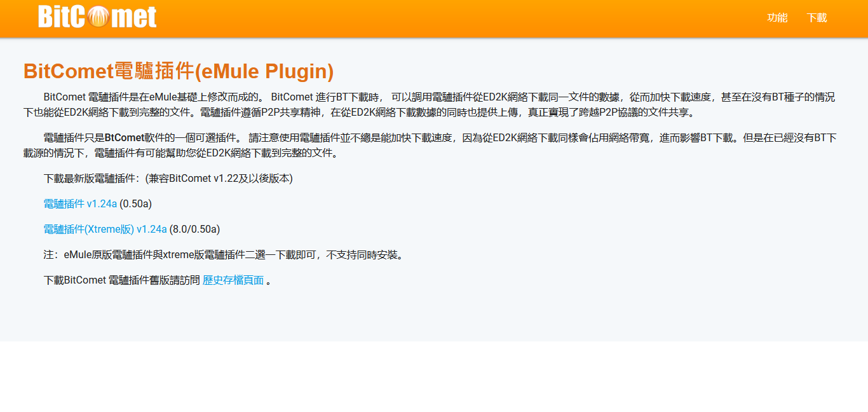Download the 電驢插件(Xtreme版) v1.24a link

pos(105,230)
